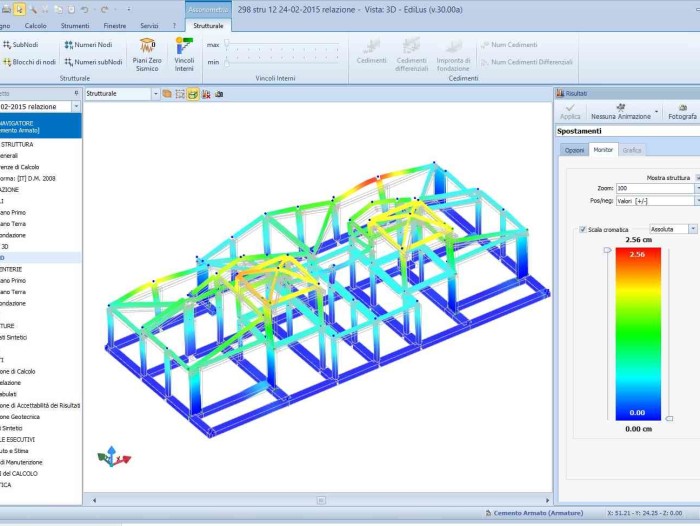Switch to the Opzioni tab

pyautogui.click(x=574, y=150)
